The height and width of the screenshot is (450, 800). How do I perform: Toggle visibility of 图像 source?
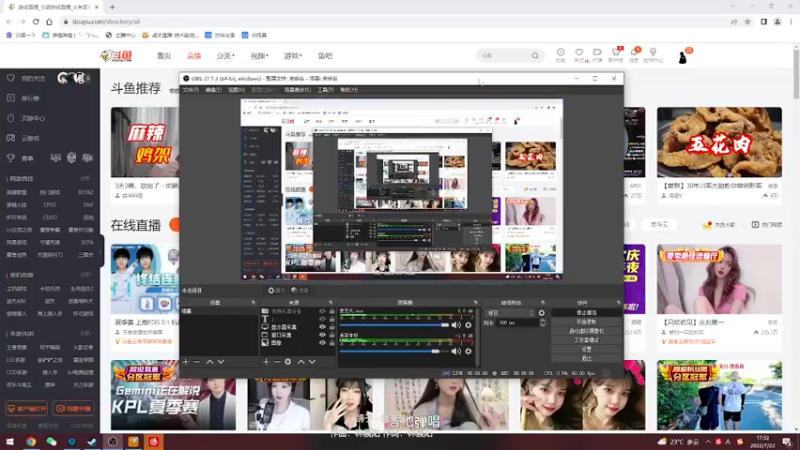point(322,343)
